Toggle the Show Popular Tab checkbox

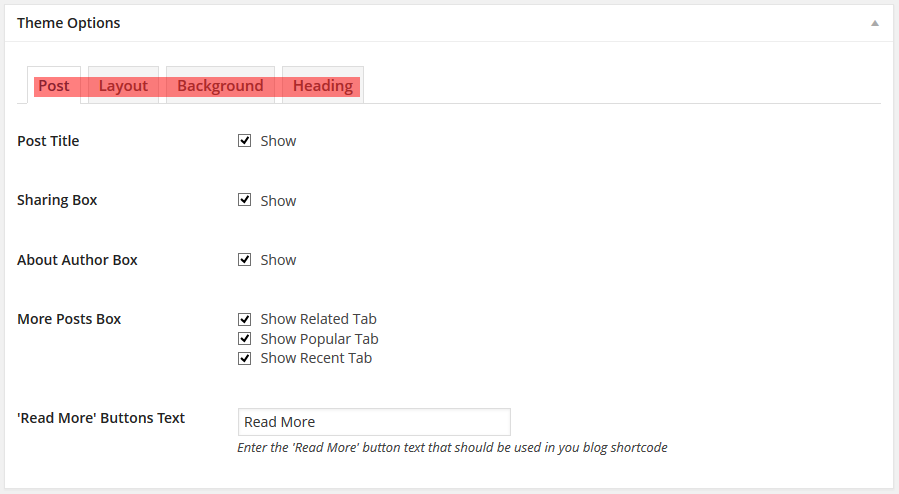[245, 339]
